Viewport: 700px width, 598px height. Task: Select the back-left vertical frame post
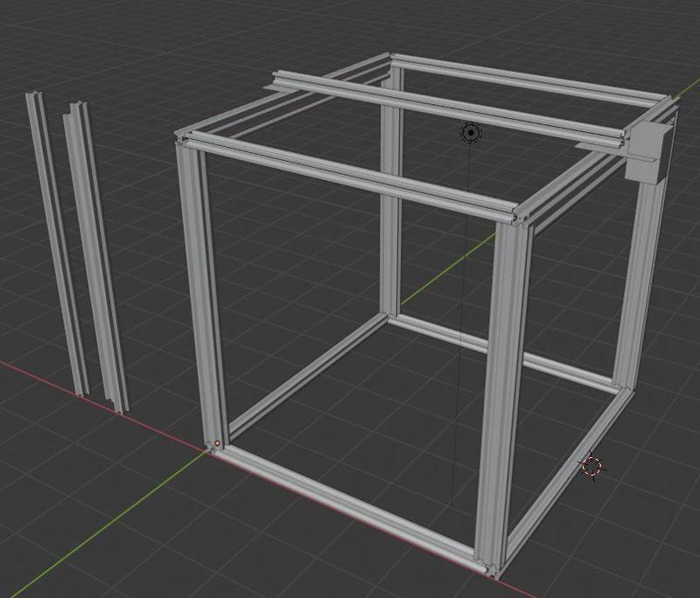click(391, 191)
